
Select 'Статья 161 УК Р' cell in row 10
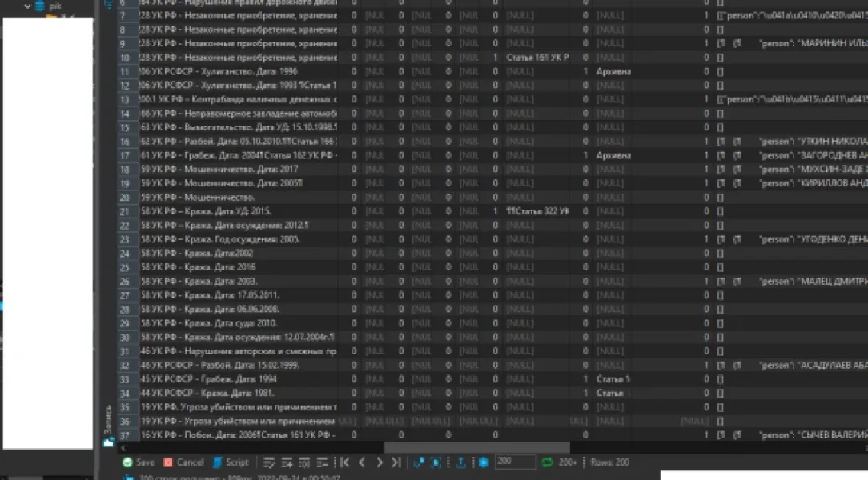tap(536, 58)
